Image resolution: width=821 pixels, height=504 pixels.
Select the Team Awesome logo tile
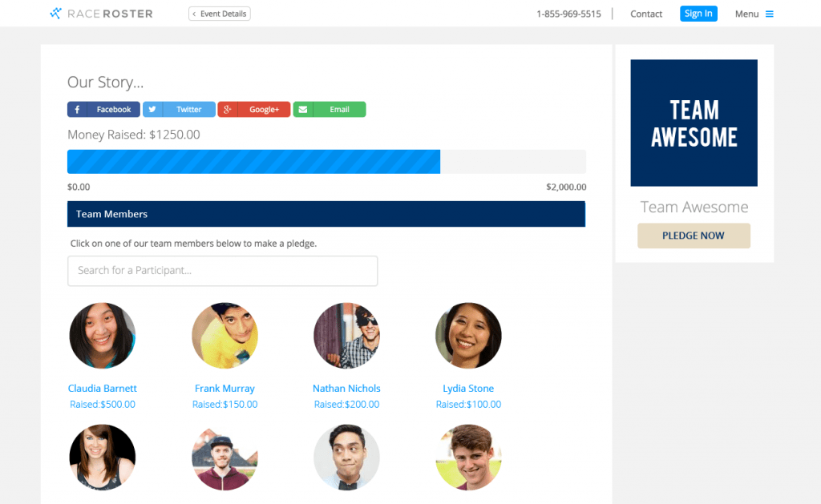(x=694, y=123)
